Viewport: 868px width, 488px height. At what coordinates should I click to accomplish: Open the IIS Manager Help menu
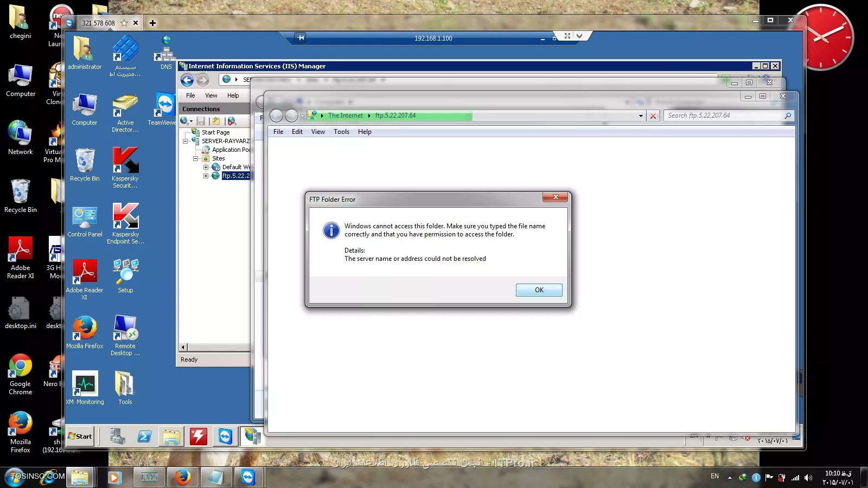point(233,95)
